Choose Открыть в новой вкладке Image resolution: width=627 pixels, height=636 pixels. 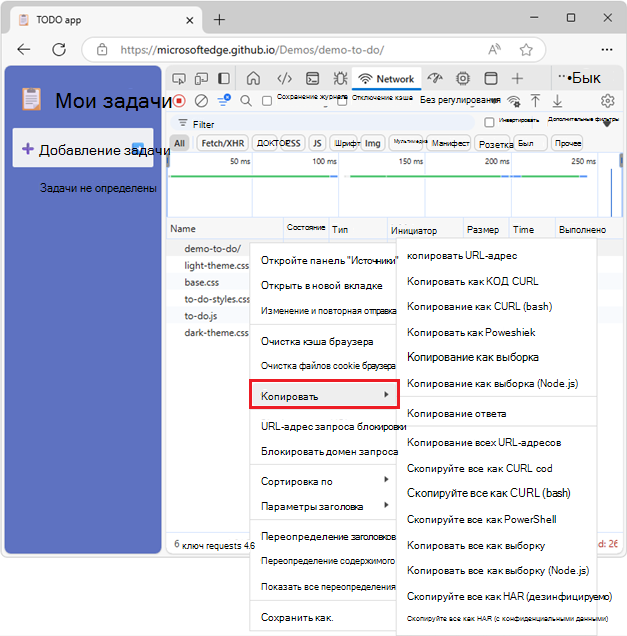point(322,286)
